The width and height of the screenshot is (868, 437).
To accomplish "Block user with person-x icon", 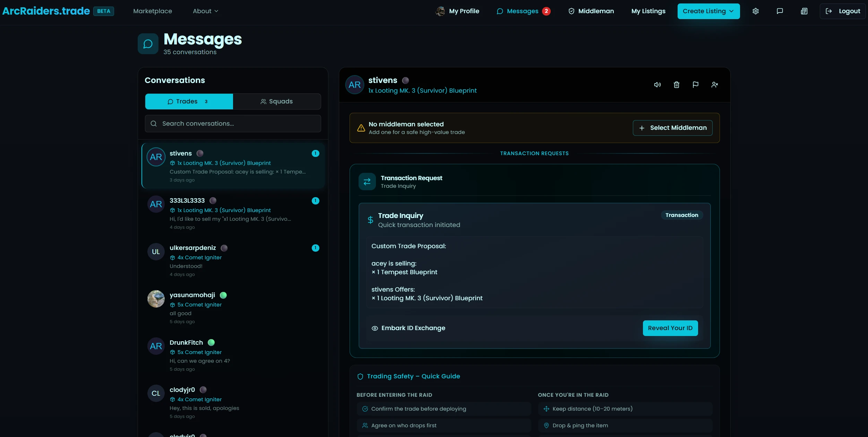I will (x=714, y=85).
